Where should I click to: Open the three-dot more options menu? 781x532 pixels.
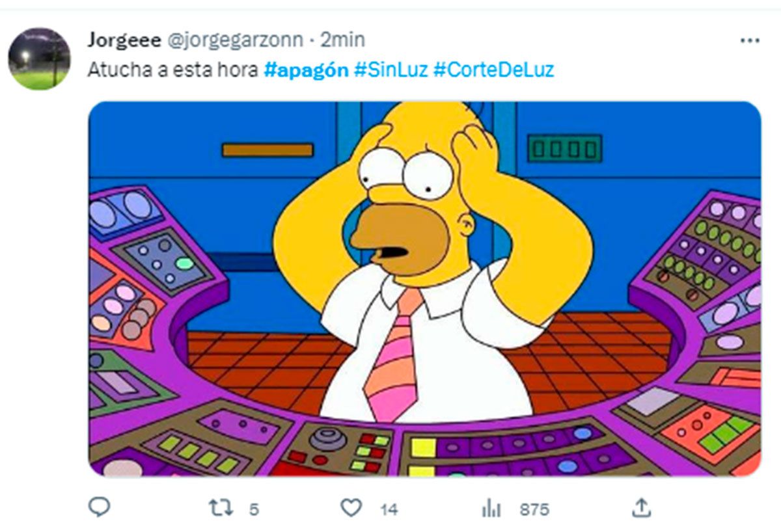750,40
